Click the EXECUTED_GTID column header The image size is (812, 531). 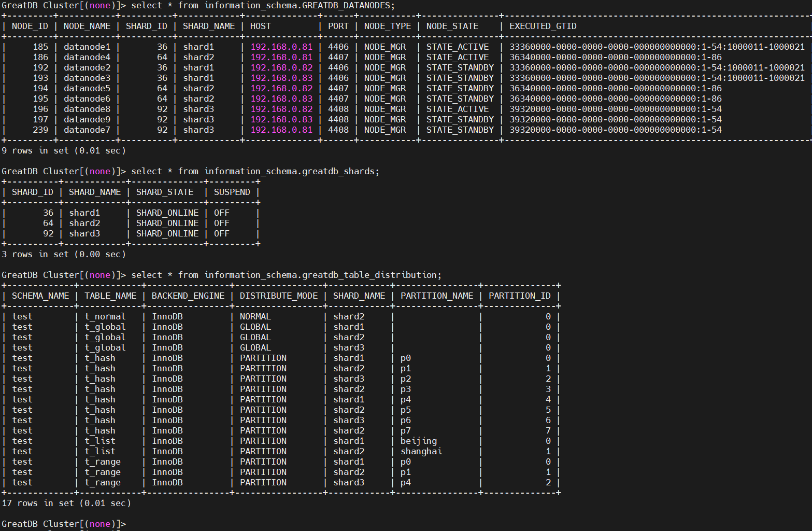543,26
